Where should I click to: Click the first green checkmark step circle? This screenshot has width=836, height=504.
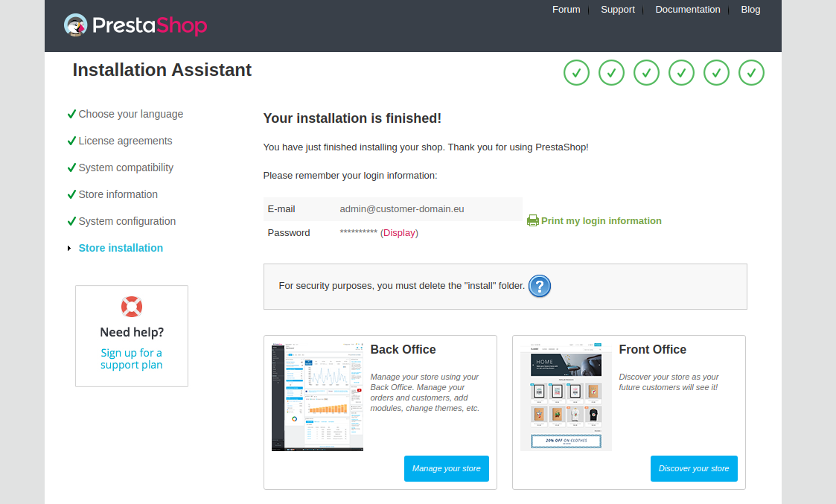(576, 73)
